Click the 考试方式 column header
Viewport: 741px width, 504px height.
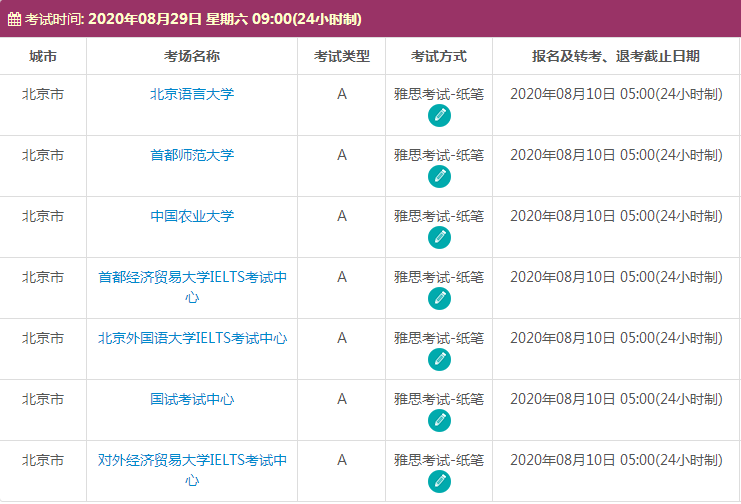(x=439, y=56)
